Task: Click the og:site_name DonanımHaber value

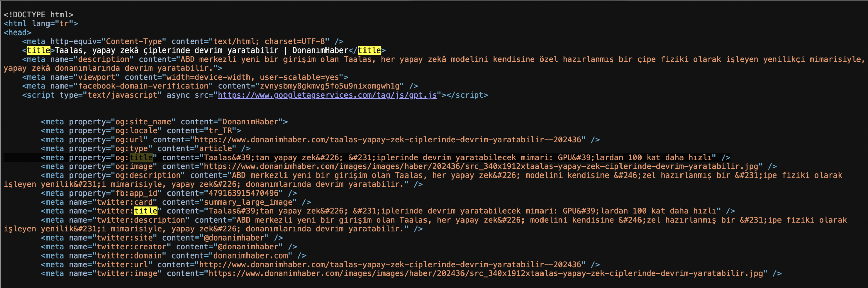Action: pyautogui.click(x=250, y=122)
